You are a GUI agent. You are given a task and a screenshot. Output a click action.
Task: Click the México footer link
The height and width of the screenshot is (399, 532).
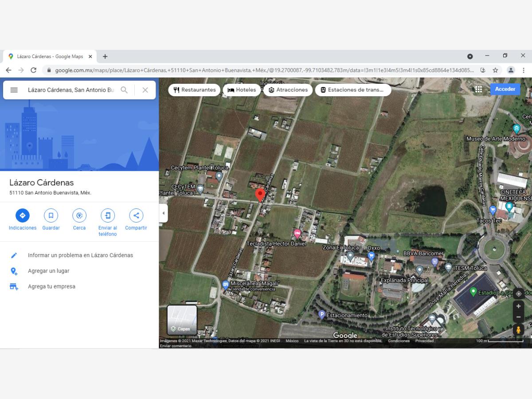click(x=292, y=341)
